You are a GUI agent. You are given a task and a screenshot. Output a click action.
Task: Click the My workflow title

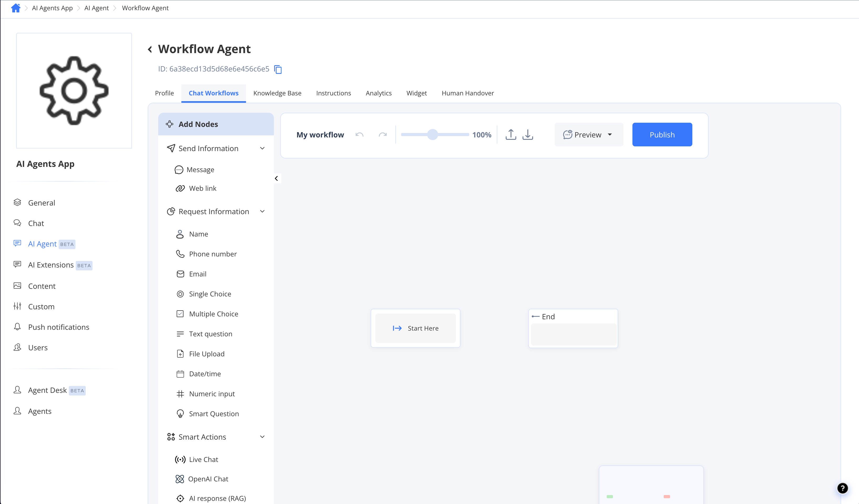point(320,135)
